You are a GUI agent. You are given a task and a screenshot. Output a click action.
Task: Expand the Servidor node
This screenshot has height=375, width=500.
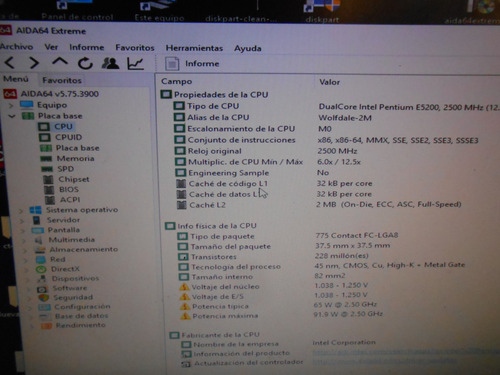click(x=22, y=221)
